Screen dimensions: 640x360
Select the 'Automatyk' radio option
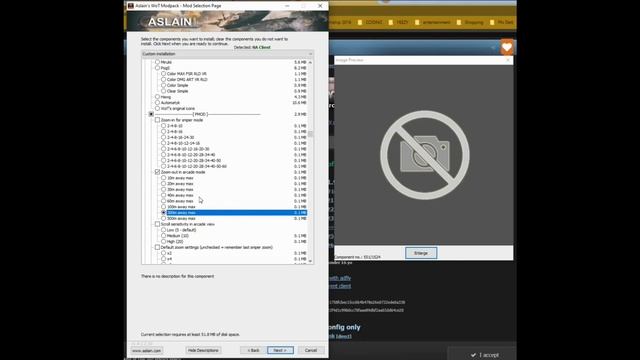(157, 103)
